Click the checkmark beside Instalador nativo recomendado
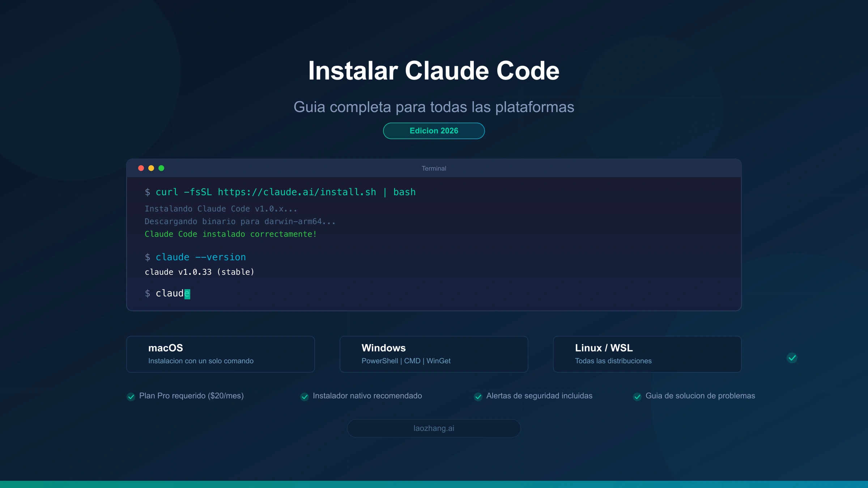 305,397
